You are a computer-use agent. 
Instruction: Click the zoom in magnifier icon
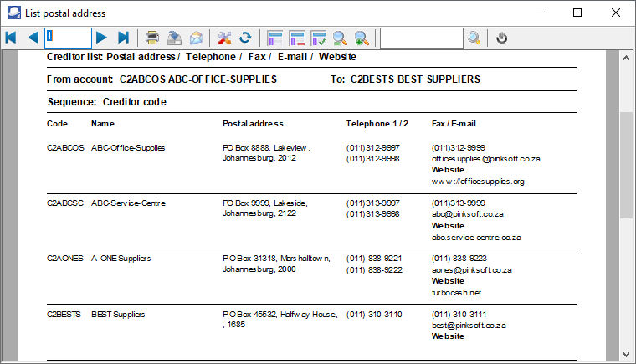(362, 38)
